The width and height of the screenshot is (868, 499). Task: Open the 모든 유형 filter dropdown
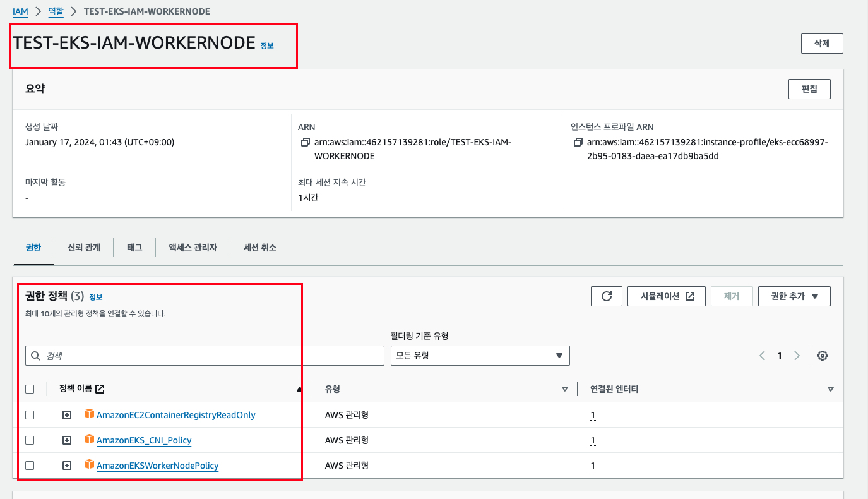pos(480,356)
